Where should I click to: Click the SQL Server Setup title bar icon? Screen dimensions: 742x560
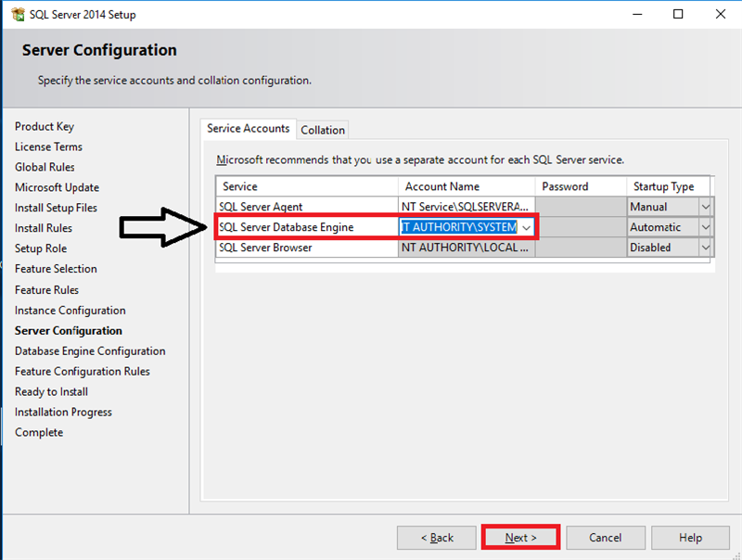(17, 15)
